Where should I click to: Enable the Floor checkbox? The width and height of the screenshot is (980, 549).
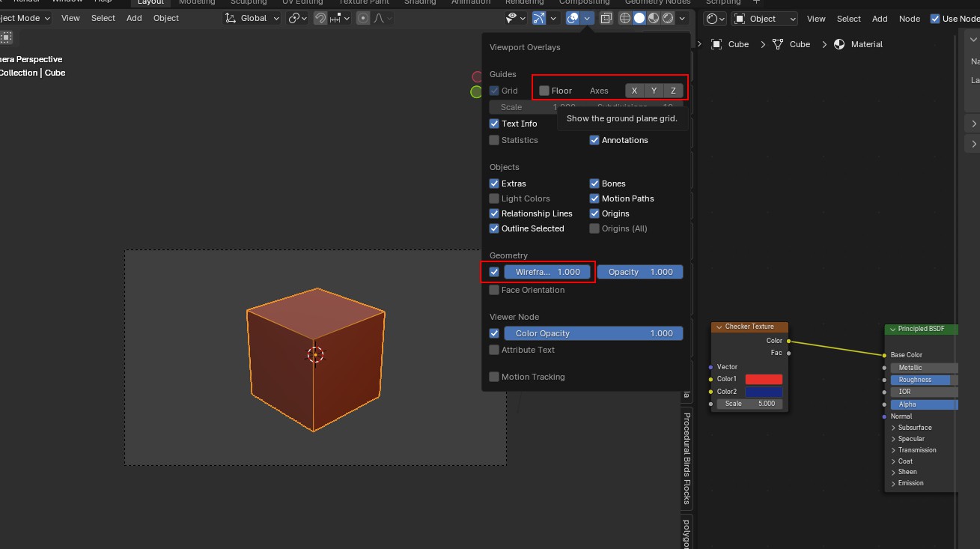[544, 91]
